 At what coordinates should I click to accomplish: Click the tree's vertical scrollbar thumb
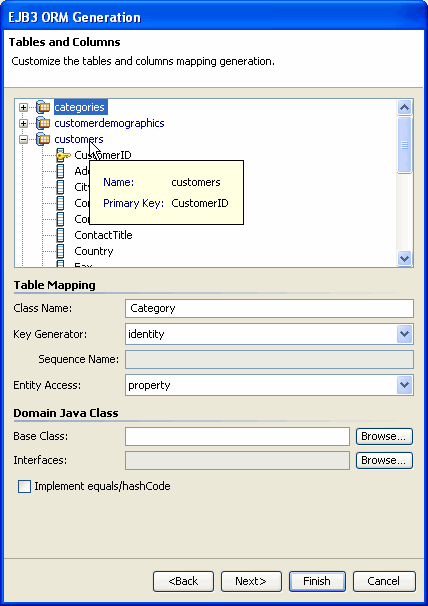[x=404, y=145]
